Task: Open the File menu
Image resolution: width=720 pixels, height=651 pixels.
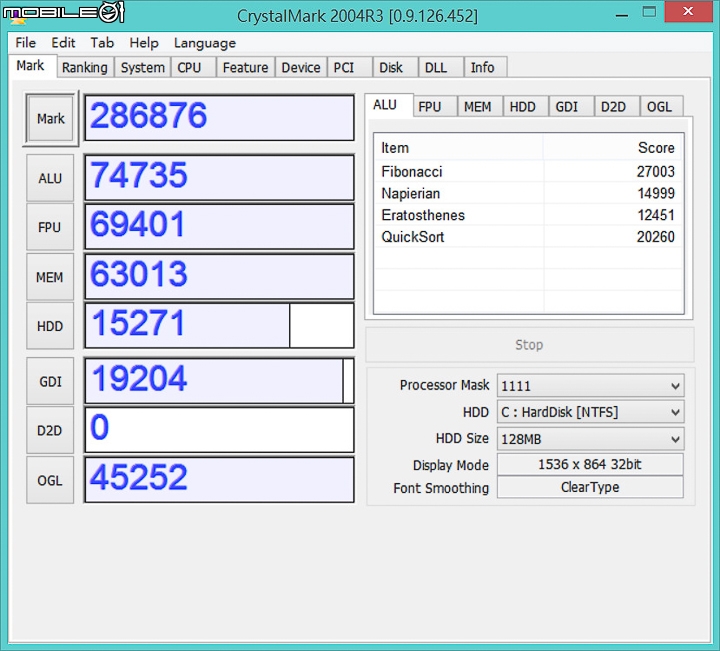Action: [x=25, y=43]
